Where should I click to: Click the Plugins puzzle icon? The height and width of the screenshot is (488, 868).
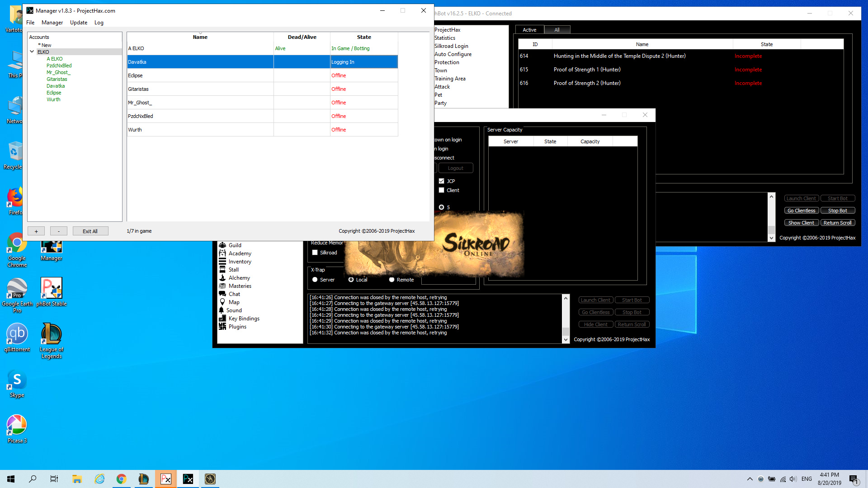[x=222, y=327]
